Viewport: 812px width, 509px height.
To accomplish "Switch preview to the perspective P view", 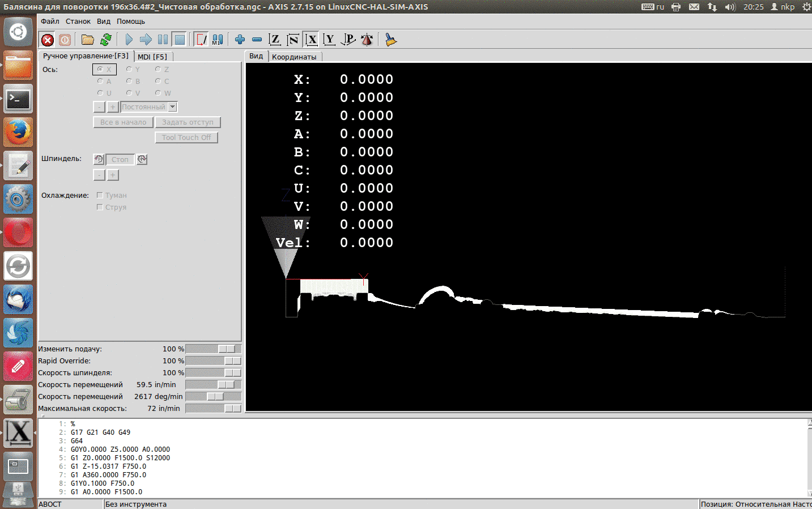I will [348, 40].
